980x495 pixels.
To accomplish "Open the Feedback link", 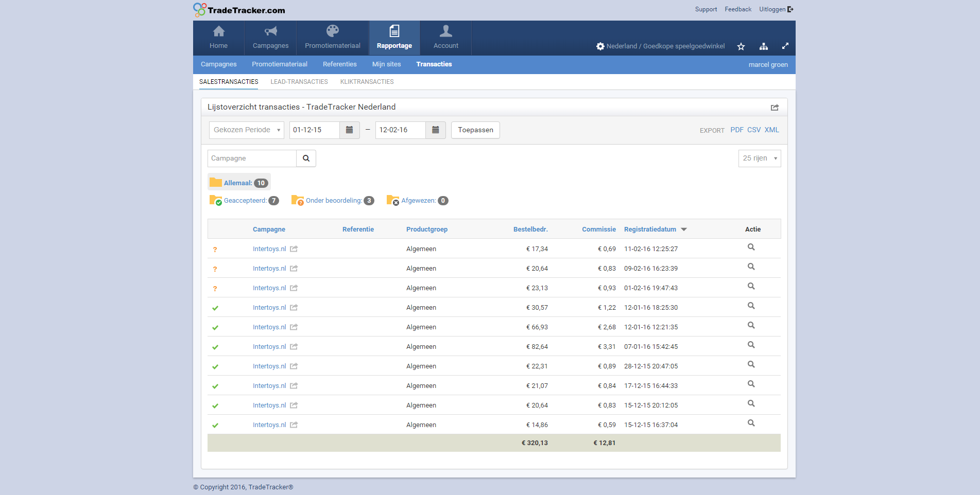I will pos(738,9).
